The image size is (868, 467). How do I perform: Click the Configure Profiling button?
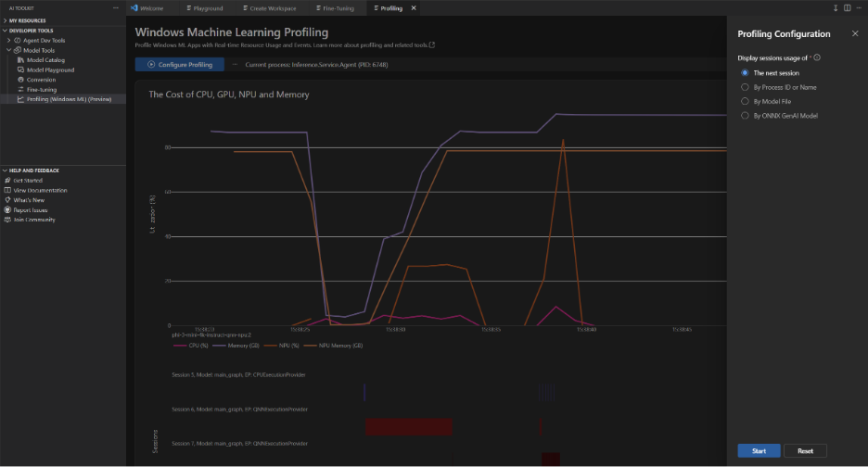[180, 65]
